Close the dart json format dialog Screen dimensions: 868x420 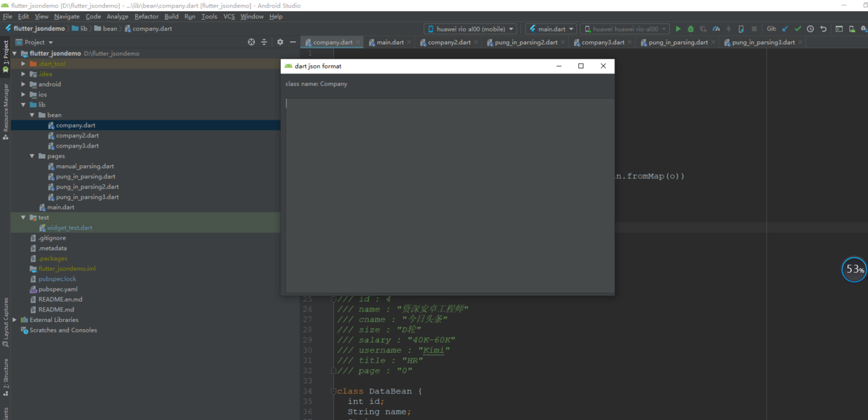(603, 66)
